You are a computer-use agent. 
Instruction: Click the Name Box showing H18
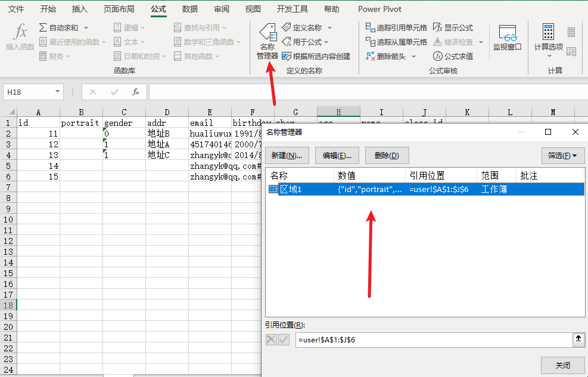coord(28,92)
